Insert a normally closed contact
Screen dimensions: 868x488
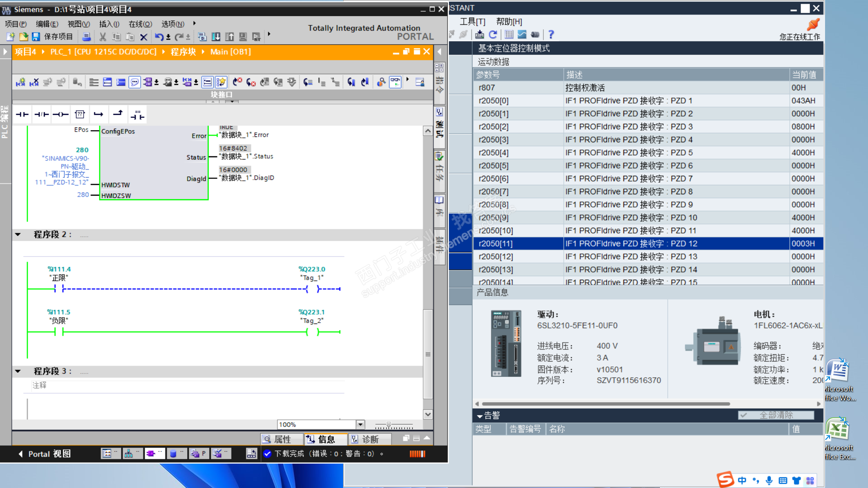(x=41, y=115)
